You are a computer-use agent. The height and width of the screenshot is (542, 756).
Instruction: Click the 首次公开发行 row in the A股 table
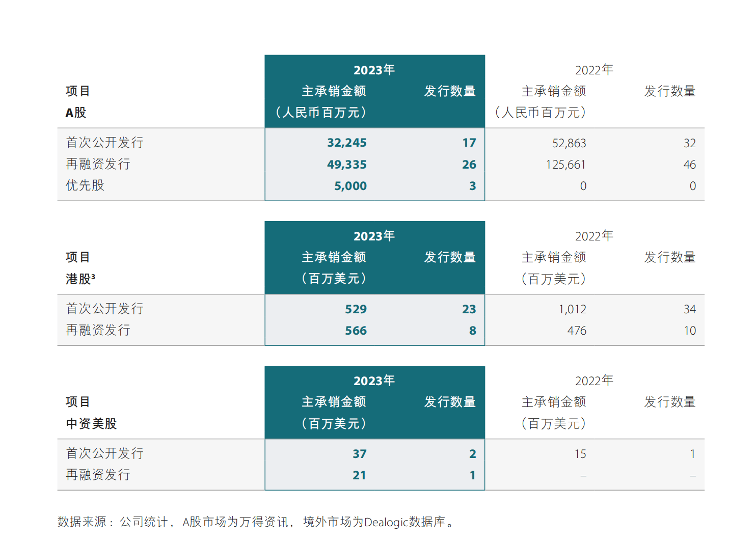pos(381,143)
